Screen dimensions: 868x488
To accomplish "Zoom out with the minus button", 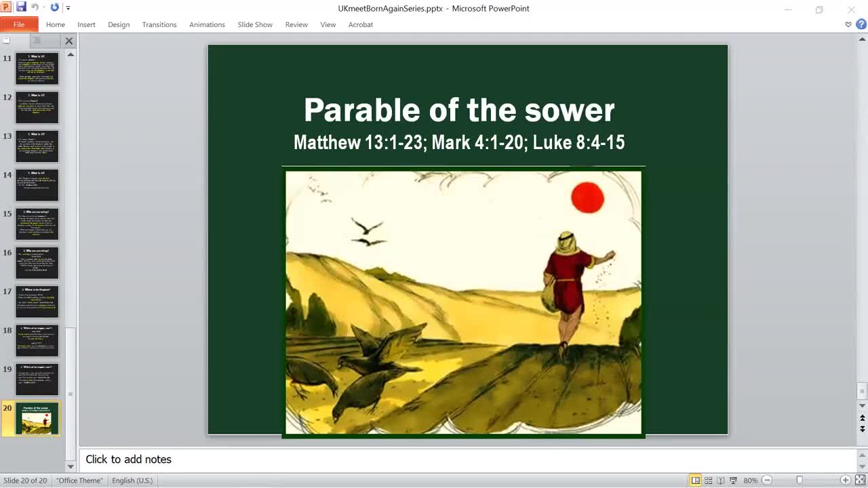I will 767,481.
